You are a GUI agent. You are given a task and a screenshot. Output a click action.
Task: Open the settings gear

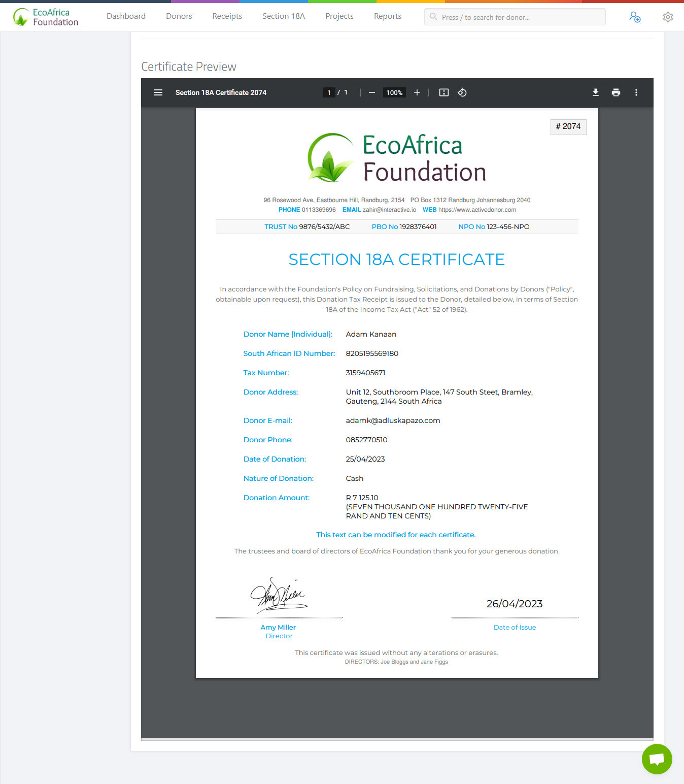668,17
